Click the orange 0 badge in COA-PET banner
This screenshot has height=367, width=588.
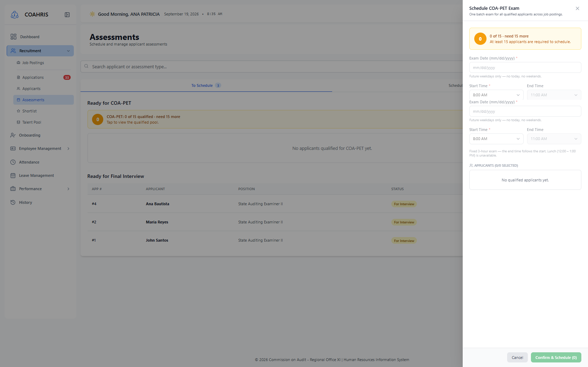pos(98,119)
